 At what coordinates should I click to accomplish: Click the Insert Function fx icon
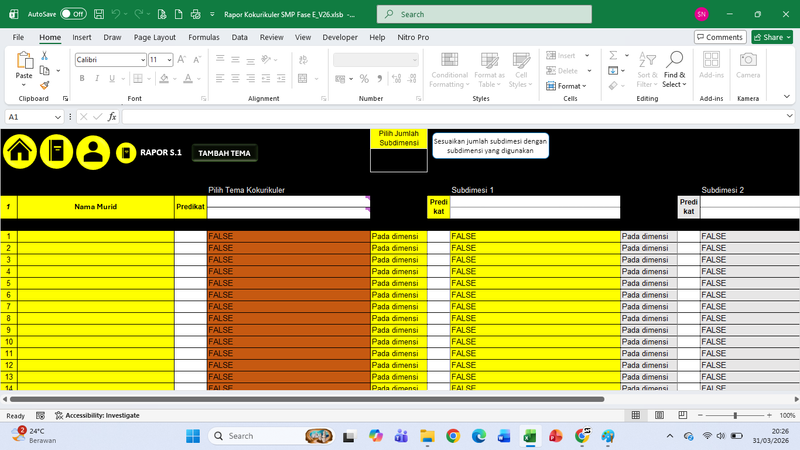coord(112,117)
